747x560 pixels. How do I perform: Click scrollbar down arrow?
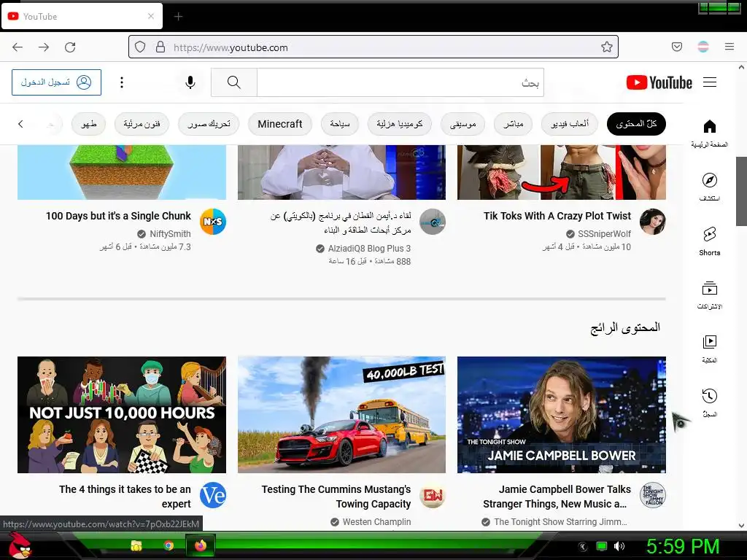click(741, 526)
